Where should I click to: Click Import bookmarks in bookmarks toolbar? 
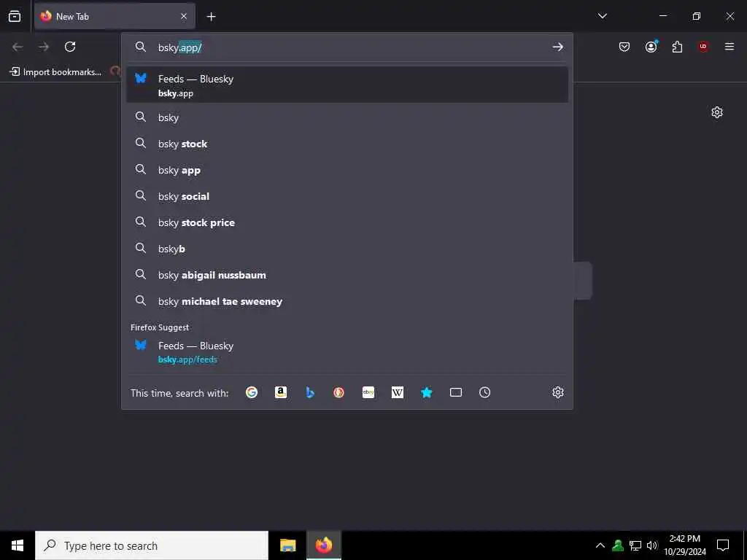coord(55,72)
